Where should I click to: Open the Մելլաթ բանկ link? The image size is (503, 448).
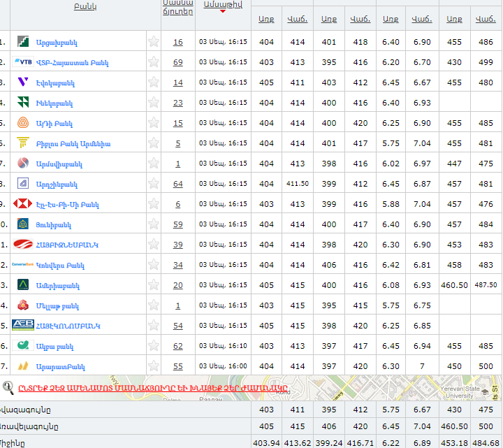pyautogui.click(x=57, y=306)
